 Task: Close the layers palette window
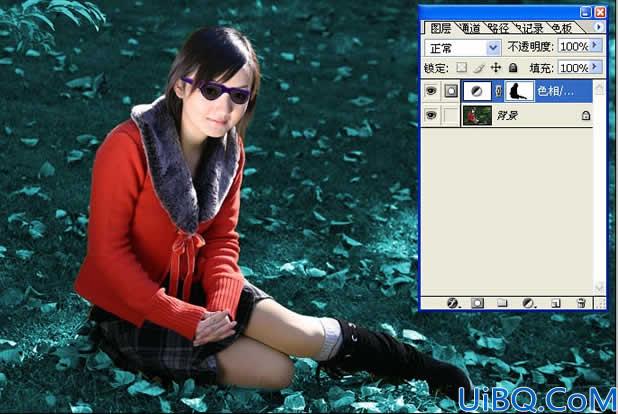point(600,12)
